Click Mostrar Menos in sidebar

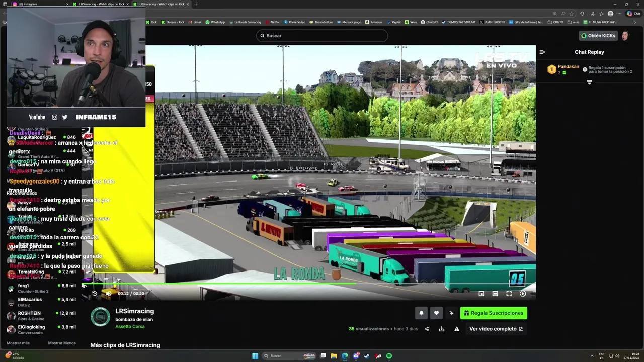[x=62, y=343]
